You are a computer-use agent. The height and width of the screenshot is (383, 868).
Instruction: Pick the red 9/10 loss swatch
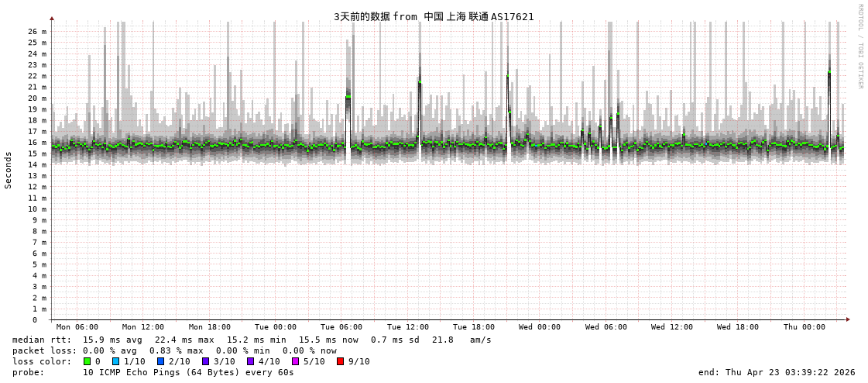click(340, 361)
